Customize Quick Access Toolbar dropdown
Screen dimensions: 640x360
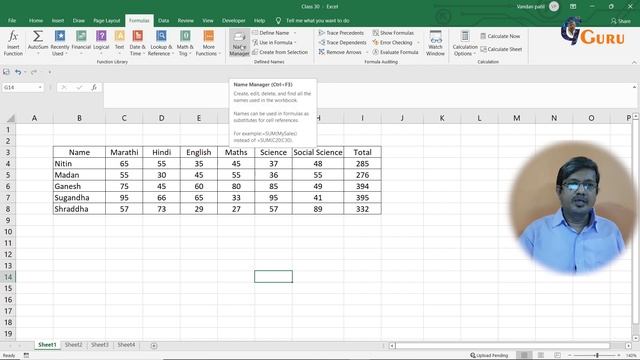point(50,72)
